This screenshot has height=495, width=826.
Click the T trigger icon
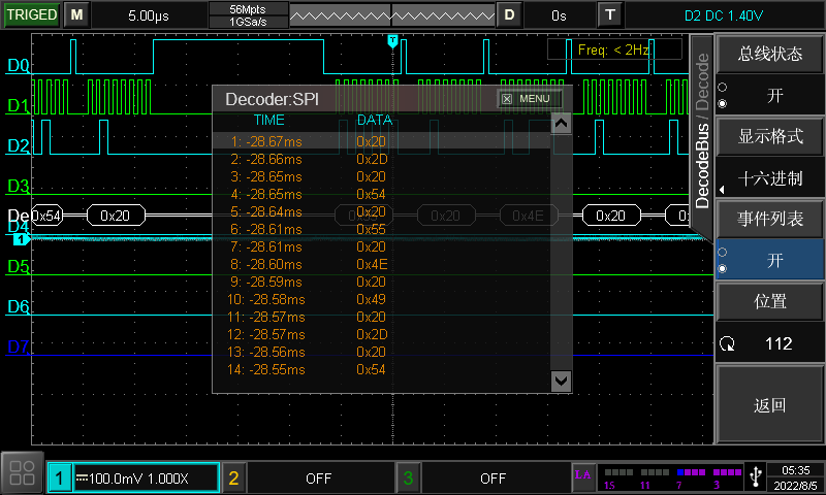click(609, 15)
